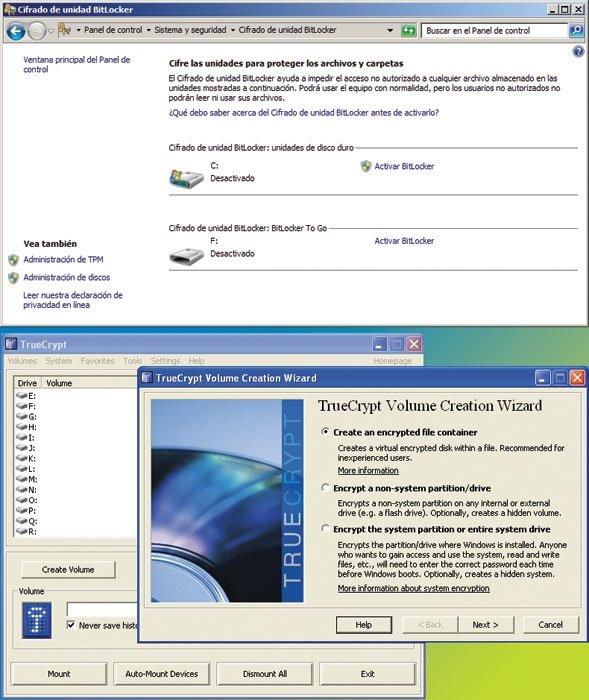Open More information about system encryption link
This screenshot has width=589, height=700.
[x=414, y=588]
